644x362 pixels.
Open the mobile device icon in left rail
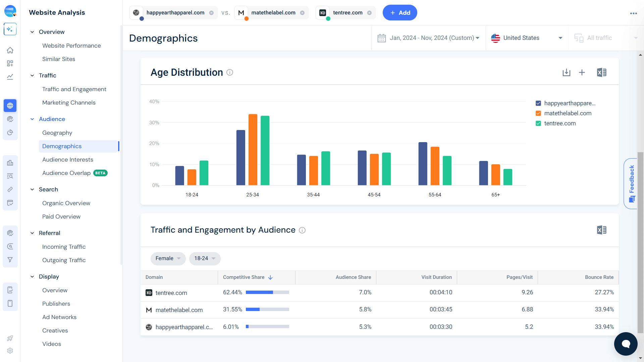click(x=10, y=303)
